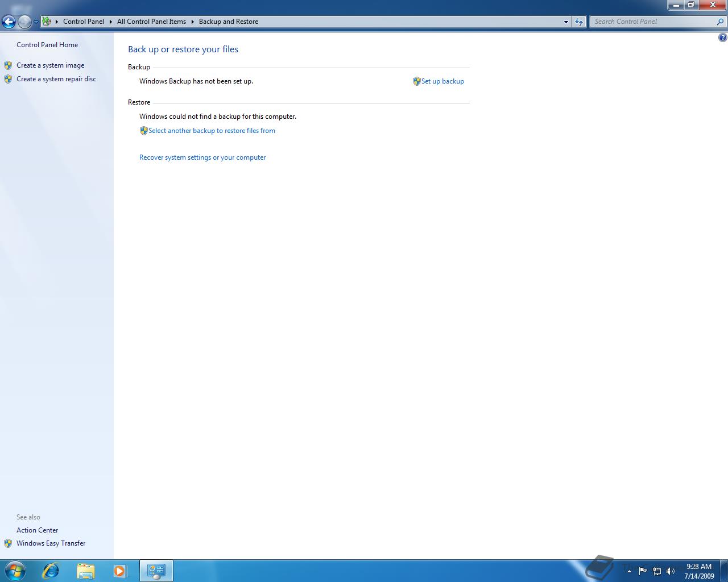This screenshot has height=582, width=728.
Task: Click shield icon beside Select another backup
Action: point(143,131)
